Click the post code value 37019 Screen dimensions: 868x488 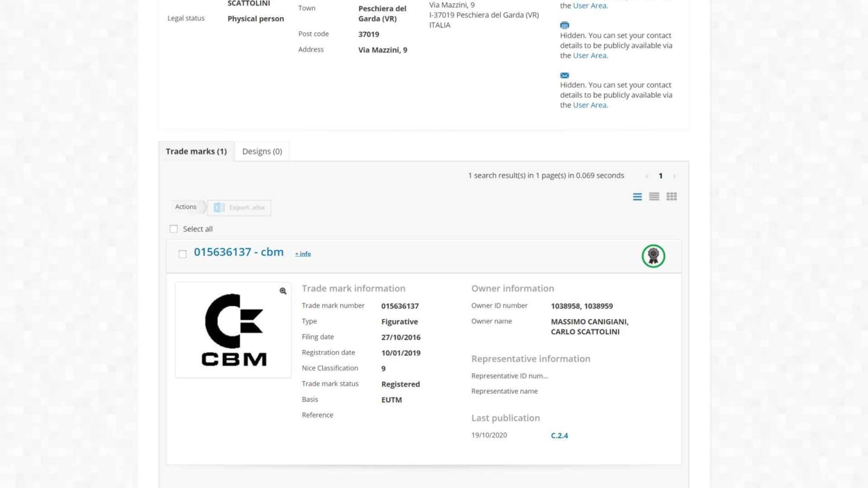(369, 34)
